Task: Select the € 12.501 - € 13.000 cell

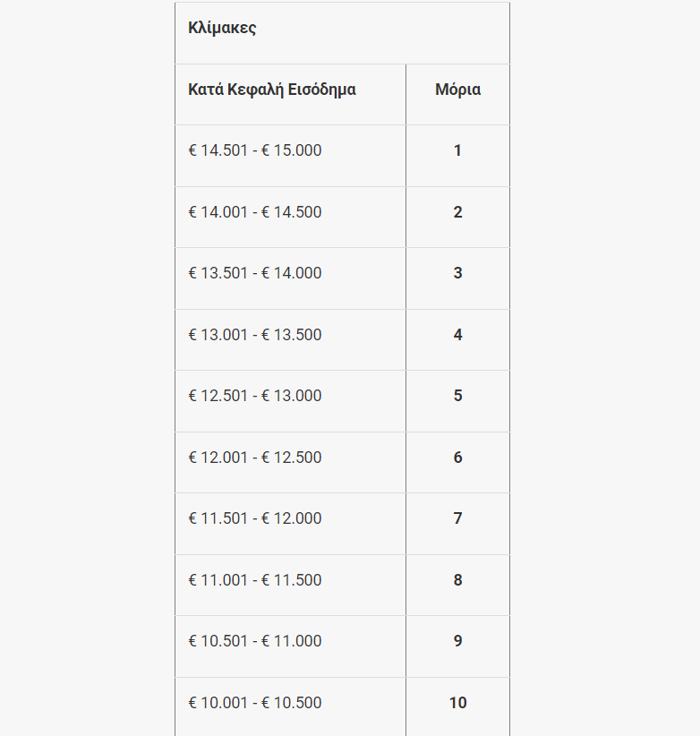Action: click(255, 396)
